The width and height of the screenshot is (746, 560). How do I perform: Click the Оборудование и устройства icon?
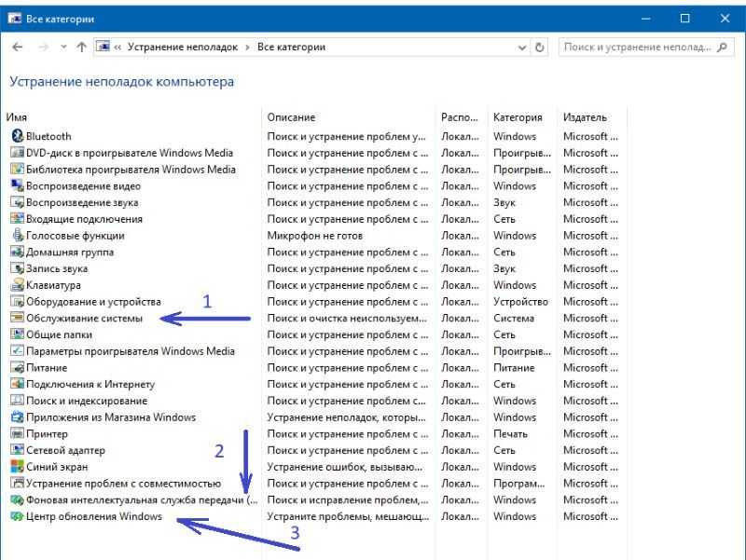(17, 301)
